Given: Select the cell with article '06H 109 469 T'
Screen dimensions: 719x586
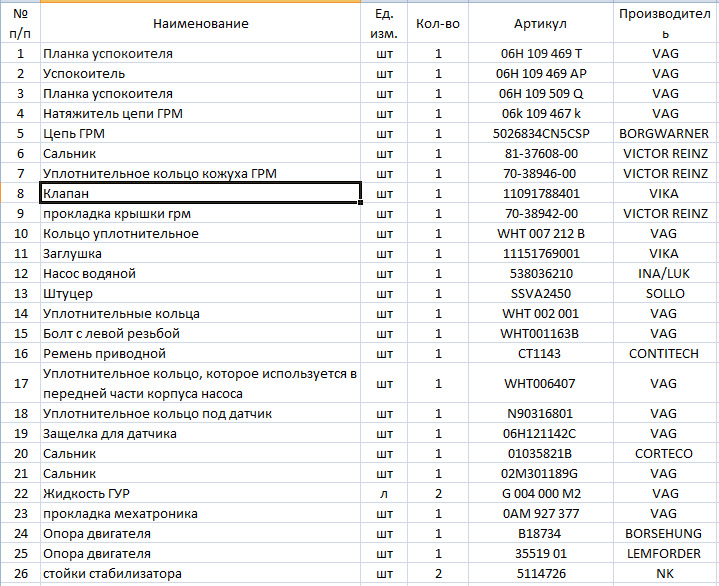Looking at the screenshot, I should point(541,54).
